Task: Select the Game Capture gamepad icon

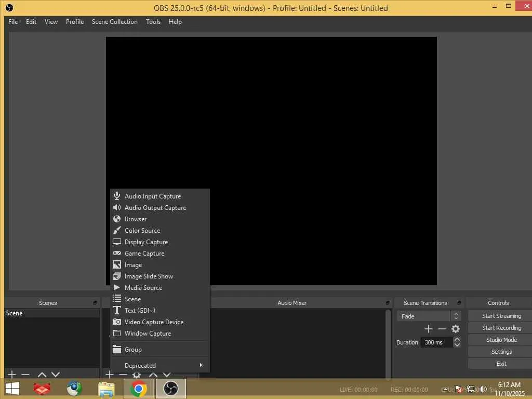Action: (x=117, y=254)
